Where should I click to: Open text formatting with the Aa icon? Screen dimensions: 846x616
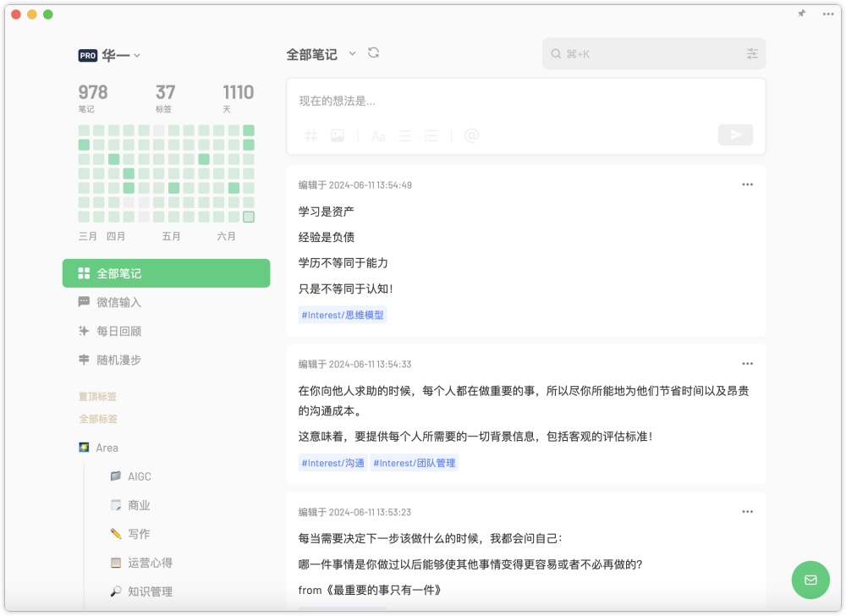(377, 135)
